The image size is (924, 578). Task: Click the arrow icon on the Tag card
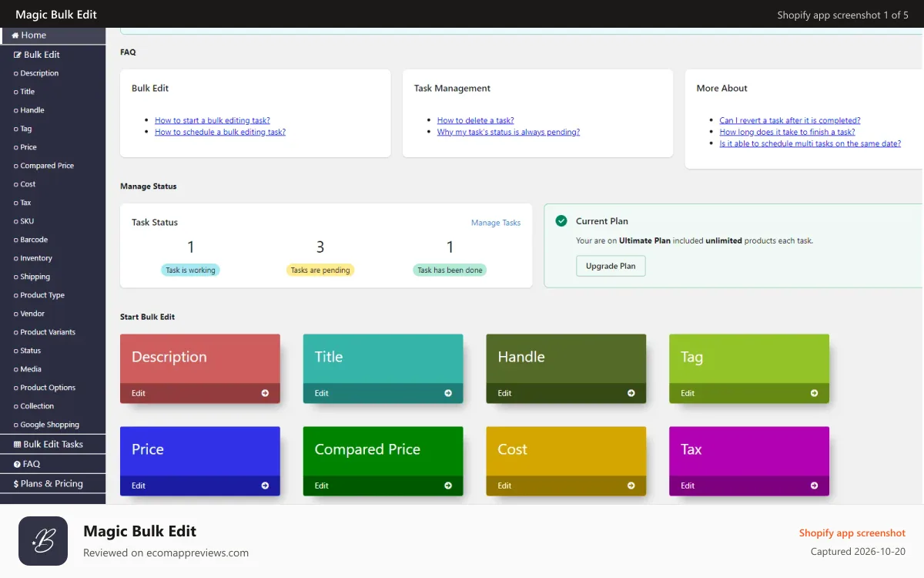click(x=814, y=393)
